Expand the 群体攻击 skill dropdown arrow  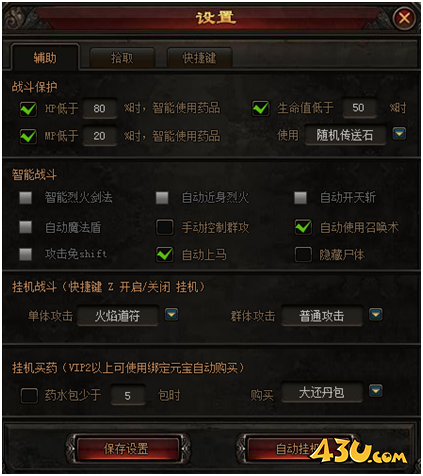tap(376, 314)
